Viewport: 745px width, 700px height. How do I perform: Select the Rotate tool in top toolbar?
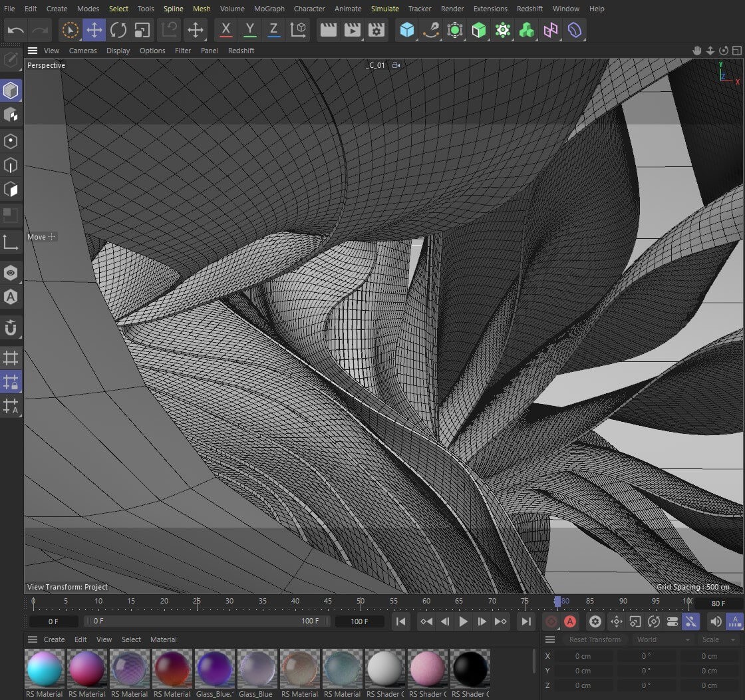118,30
